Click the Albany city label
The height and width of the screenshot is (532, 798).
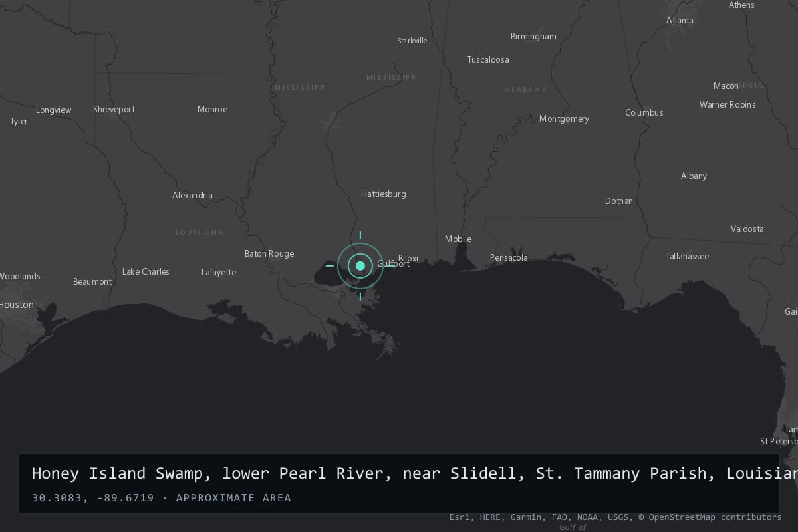click(x=694, y=176)
